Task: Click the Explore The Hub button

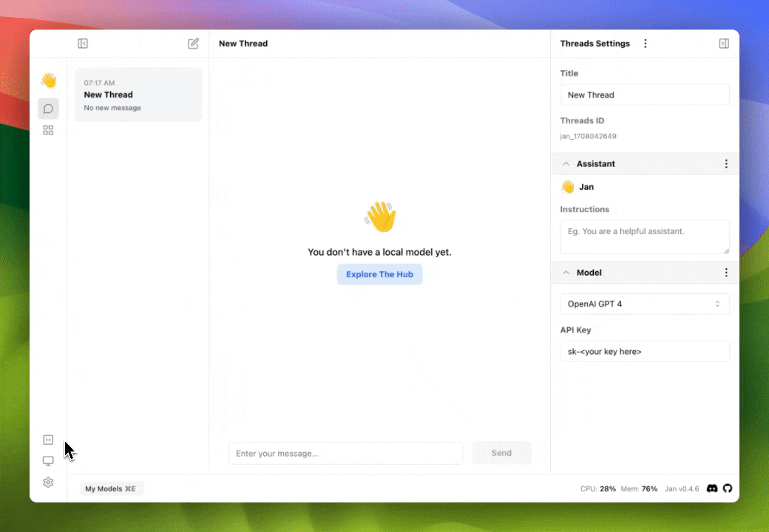Action: click(x=379, y=274)
